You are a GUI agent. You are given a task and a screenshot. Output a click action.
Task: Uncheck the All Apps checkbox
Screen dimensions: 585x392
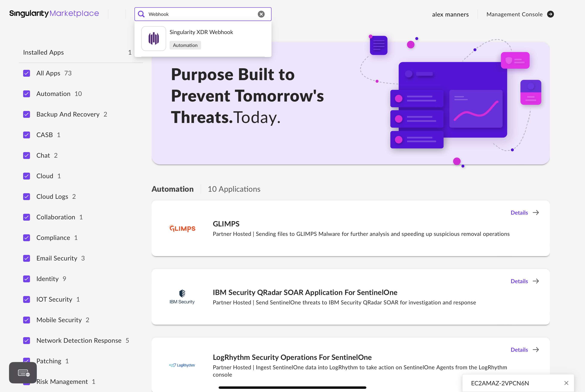(x=27, y=73)
